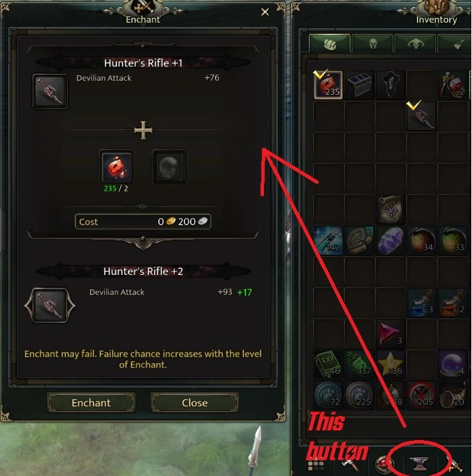Click the sort grid icon in the inventory bottom bar

(317, 466)
